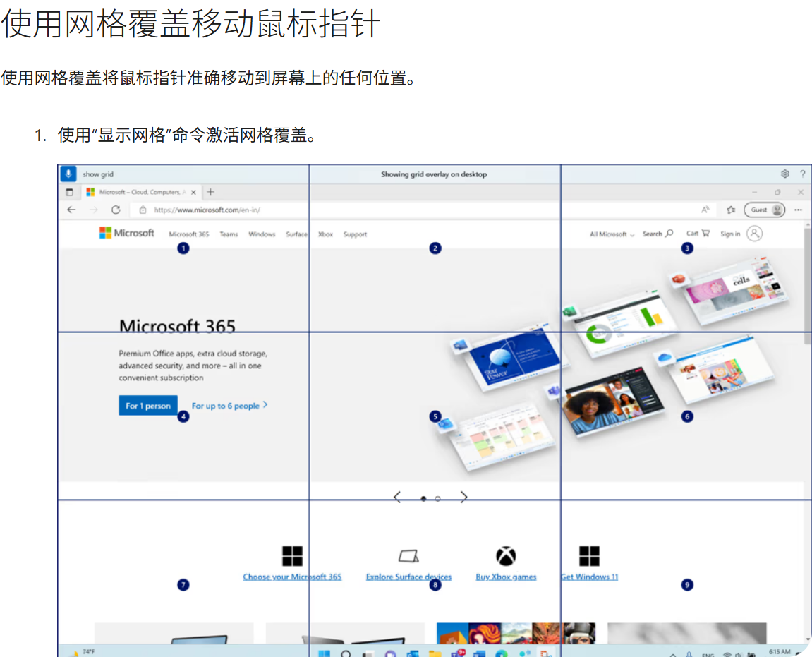Go to previous carousel slide
812x657 pixels.
(x=397, y=498)
